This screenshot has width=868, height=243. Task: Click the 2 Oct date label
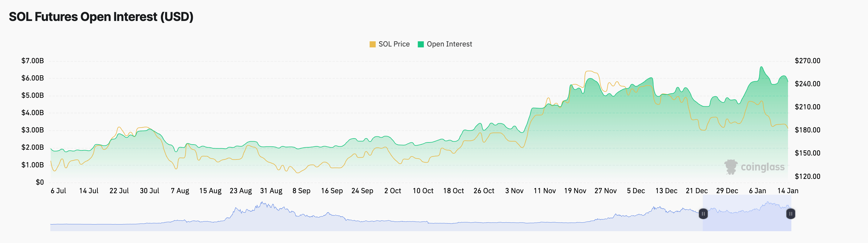392,191
